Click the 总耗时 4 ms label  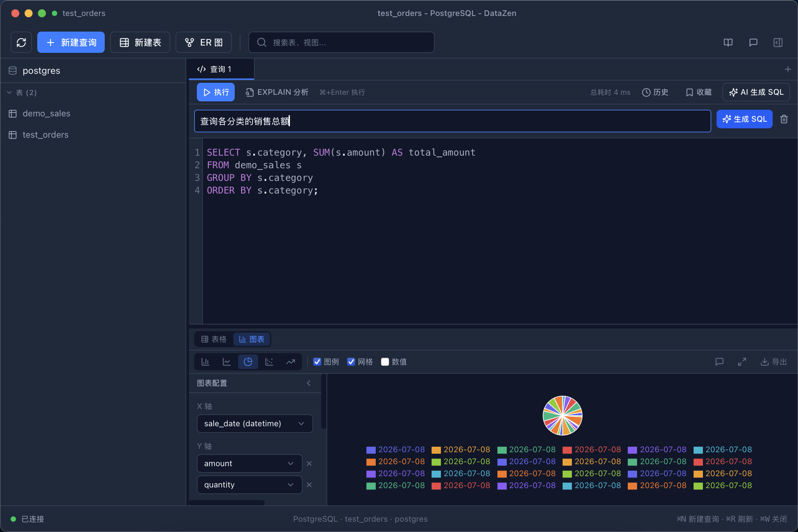pos(610,92)
